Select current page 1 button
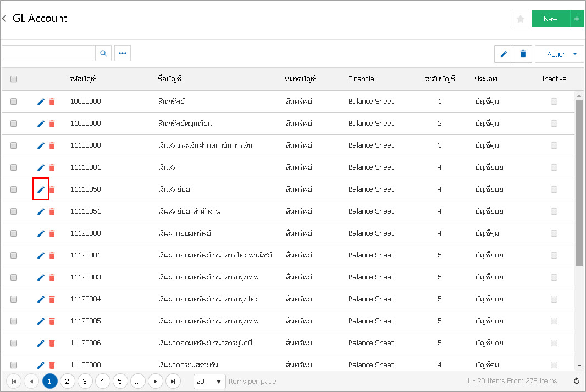This screenshot has height=392, width=586. pos(49,381)
